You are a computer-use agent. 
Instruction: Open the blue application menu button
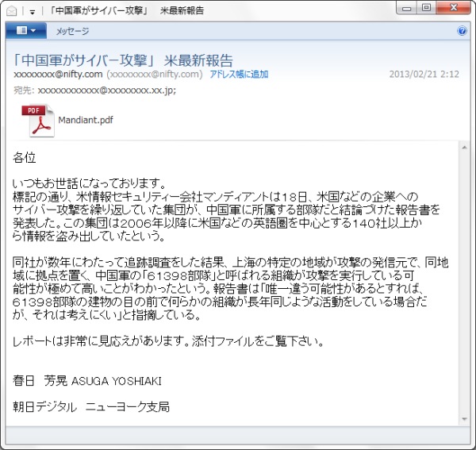26,30
